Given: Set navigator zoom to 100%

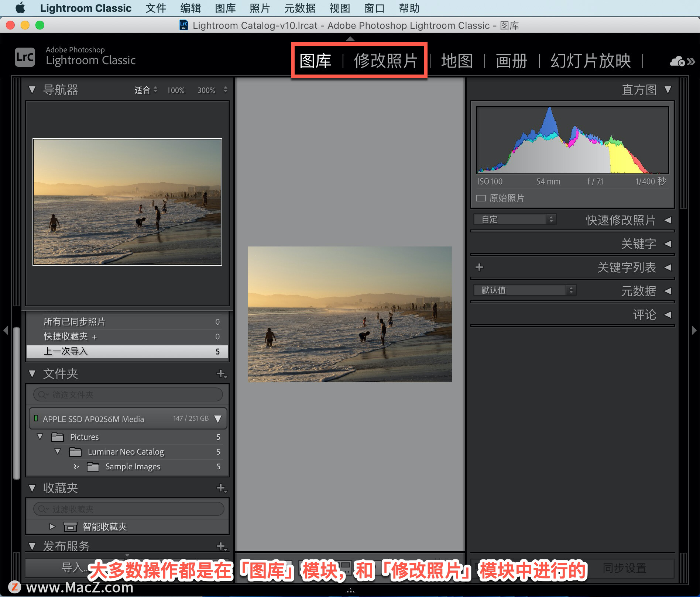Looking at the screenshot, I should point(176,90).
